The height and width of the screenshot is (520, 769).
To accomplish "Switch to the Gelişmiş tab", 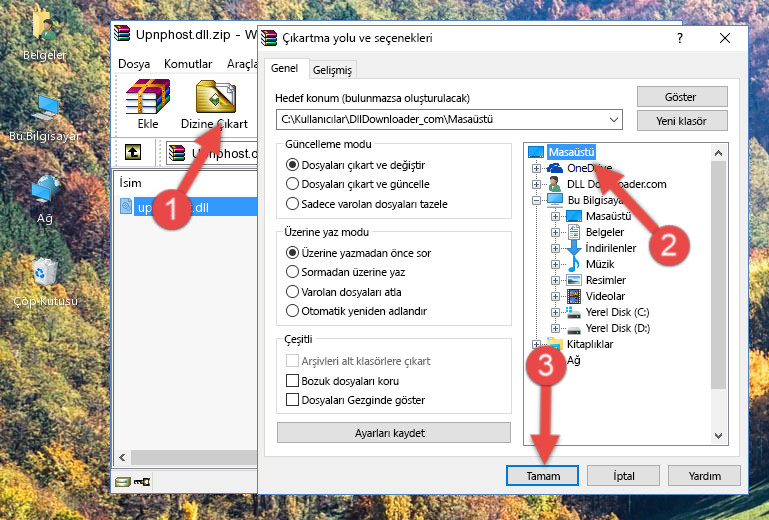I will tap(333, 70).
